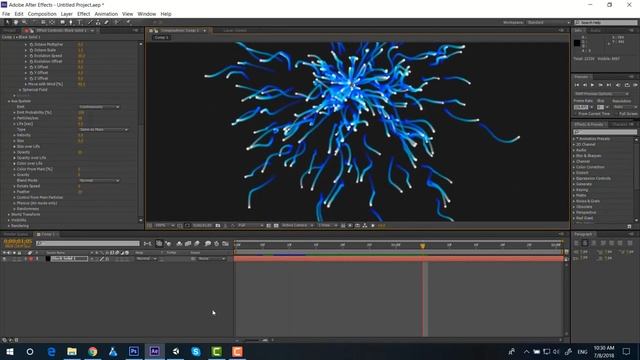This screenshot has width=640, height=360.
Task: Select the Brush tool in toolbar
Action: 90,22
